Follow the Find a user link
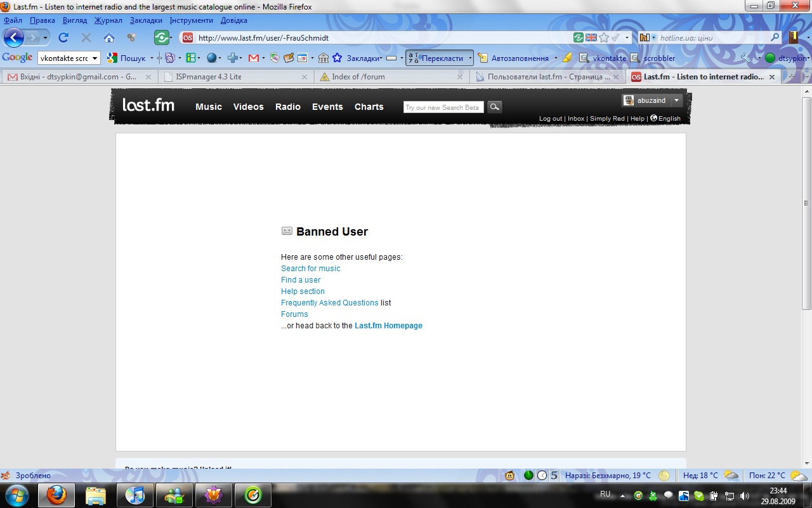This screenshot has width=812, height=508. (x=301, y=280)
